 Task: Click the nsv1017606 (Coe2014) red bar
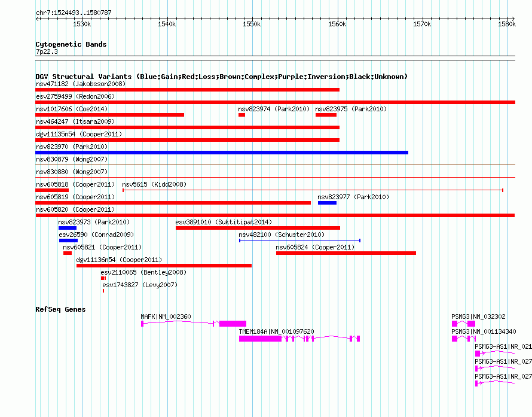(109, 115)
